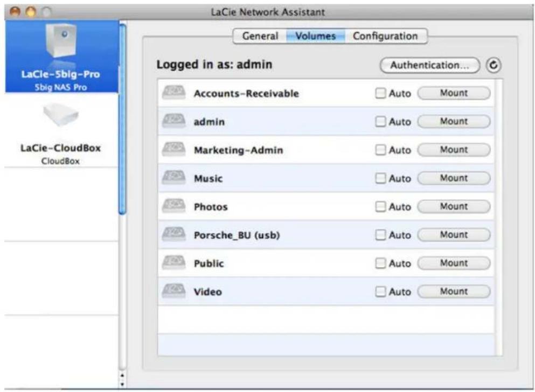Click the Accounts-Receivable volume drive icon
Screen dimensions: 535x392
tap(174, 93)
